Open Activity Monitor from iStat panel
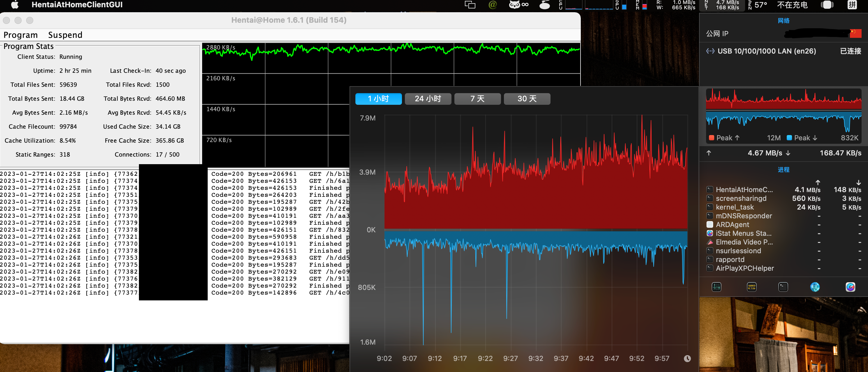The image size is (868, 372). pyautogui.click(x=716, y=287)
